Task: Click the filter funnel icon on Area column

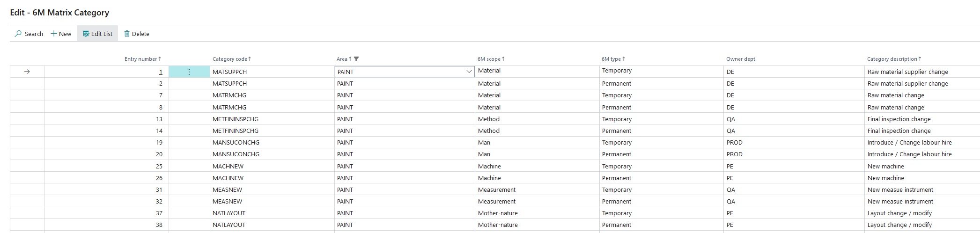Action: click(x=356, y=59)
